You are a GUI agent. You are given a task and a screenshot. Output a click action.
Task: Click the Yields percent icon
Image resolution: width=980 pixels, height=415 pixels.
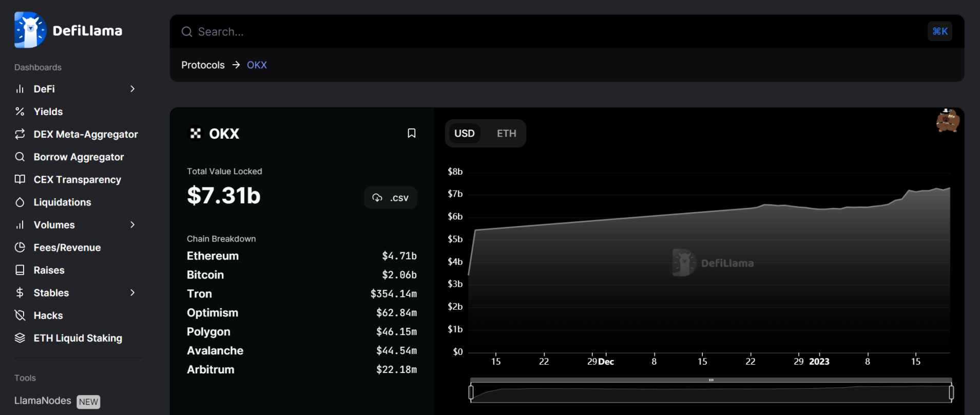tap(20, 111)
